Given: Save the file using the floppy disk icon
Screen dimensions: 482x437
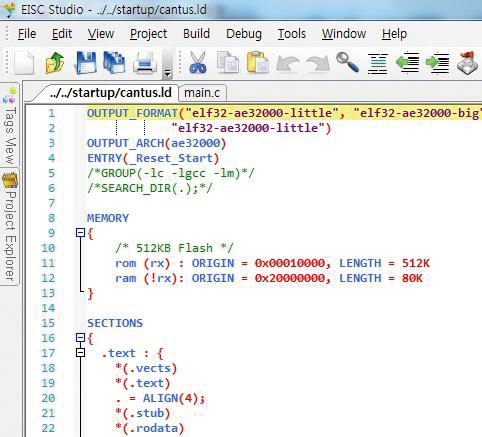Looking at the screenshot, I should (x=86, y=62).
